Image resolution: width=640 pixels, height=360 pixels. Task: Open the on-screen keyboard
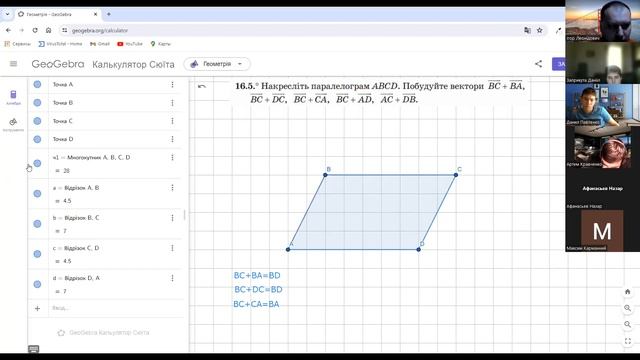tap(34, 349)
